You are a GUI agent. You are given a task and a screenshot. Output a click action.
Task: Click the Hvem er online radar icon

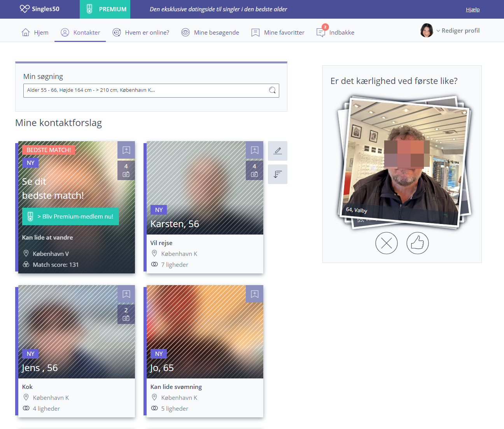[x=117, y=32]
